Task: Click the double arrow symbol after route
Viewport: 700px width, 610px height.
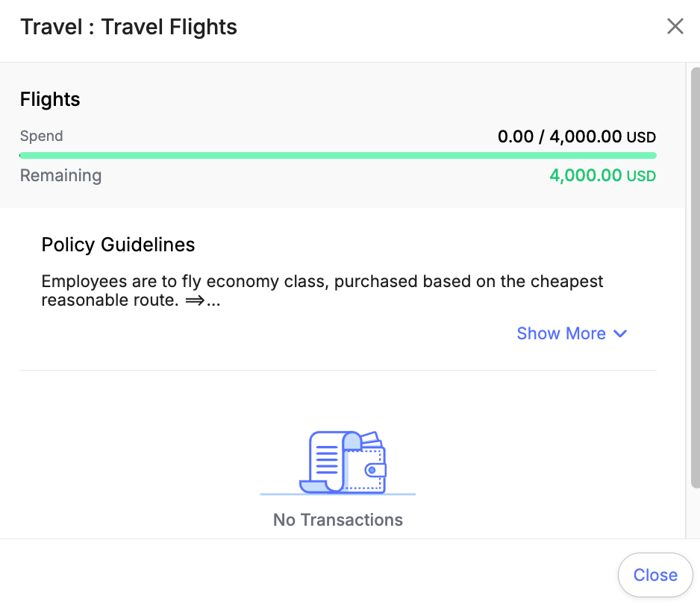Action: point(195,301)
